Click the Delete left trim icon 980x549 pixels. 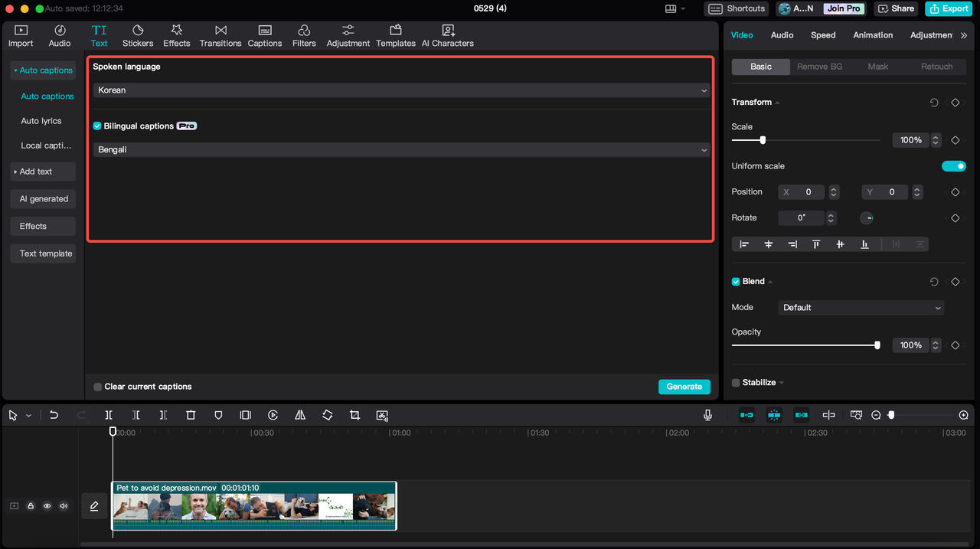(136, 415)
